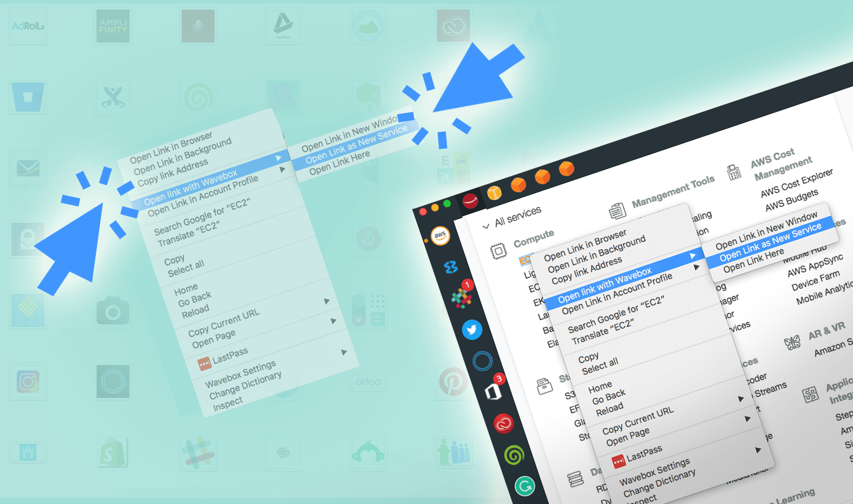Choose Open Link in Background in window menu

tap(597, 255)
